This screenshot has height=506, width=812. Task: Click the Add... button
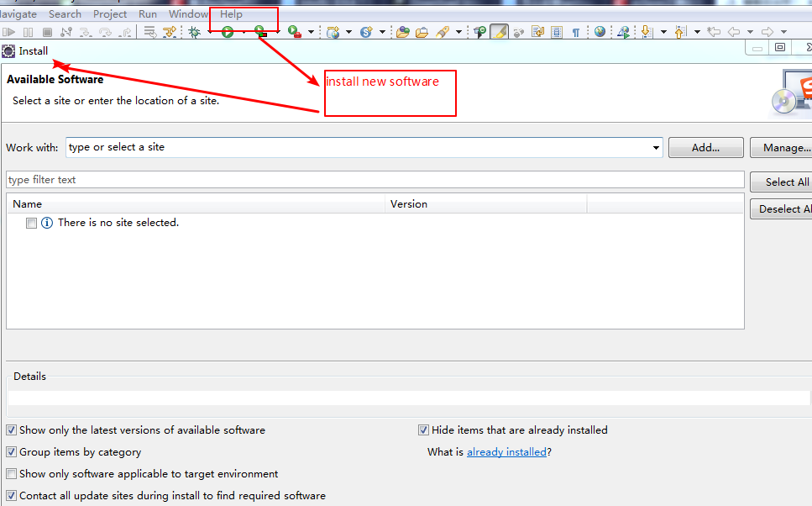click(705, 148)
